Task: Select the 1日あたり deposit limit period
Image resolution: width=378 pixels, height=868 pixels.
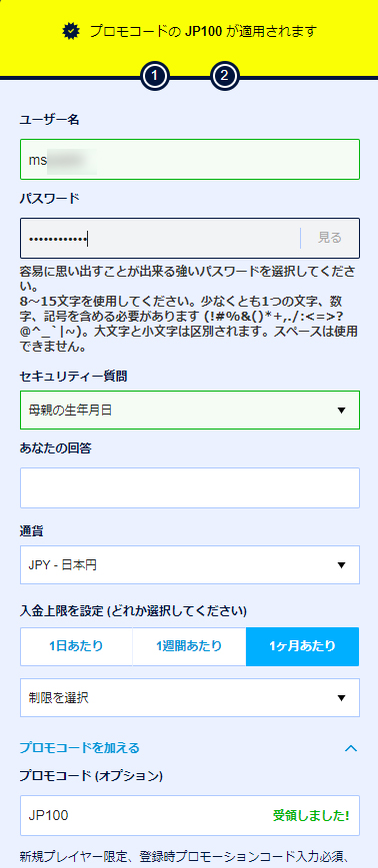Action: click(76, 646)
